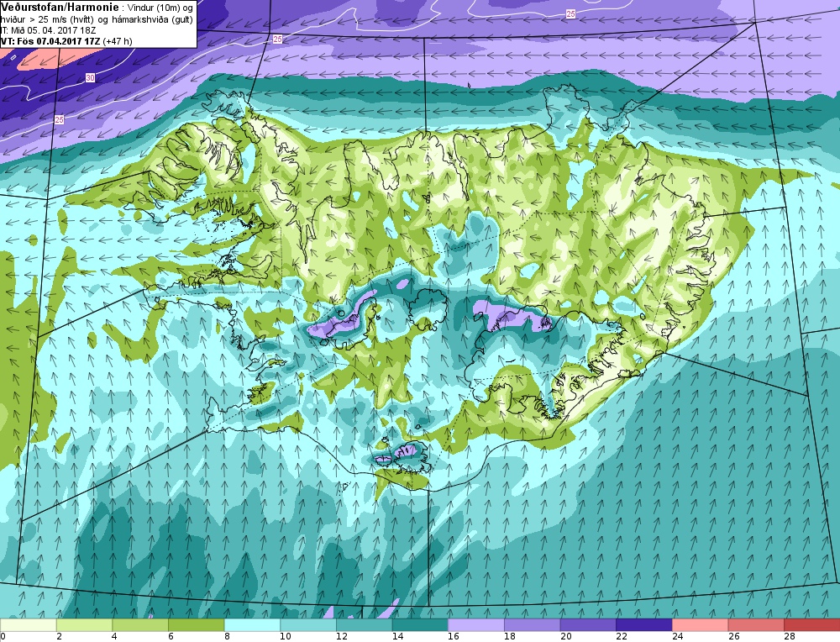Select the 10–12 m/s turquoise legend swatch
The width and height of the screenshot is (840, 642).
click(x=308, y=625)
